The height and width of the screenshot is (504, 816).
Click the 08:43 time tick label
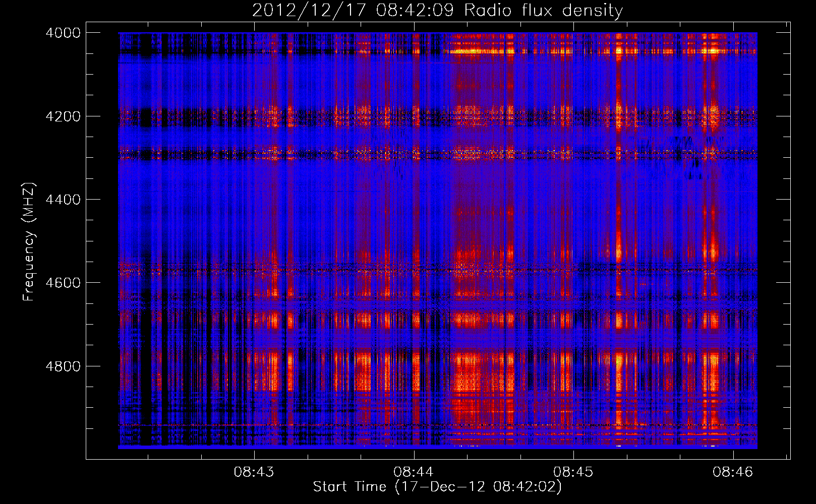click(254, 472)
